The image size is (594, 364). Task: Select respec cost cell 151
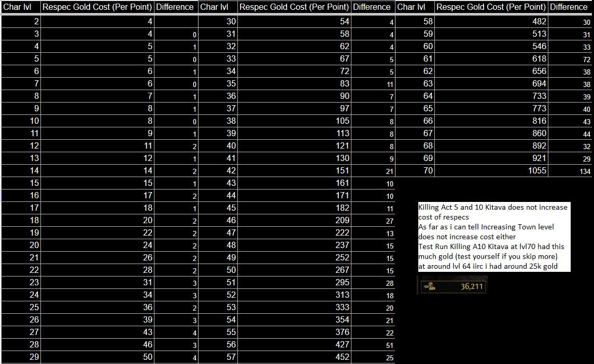pyautogui.click(x=294, y=171)
